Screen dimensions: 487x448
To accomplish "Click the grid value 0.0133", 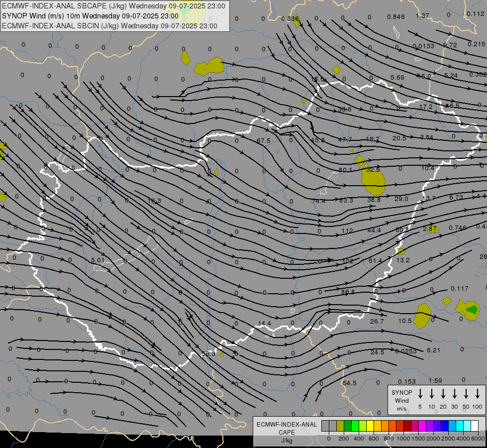I will click(x=424, y=46).
